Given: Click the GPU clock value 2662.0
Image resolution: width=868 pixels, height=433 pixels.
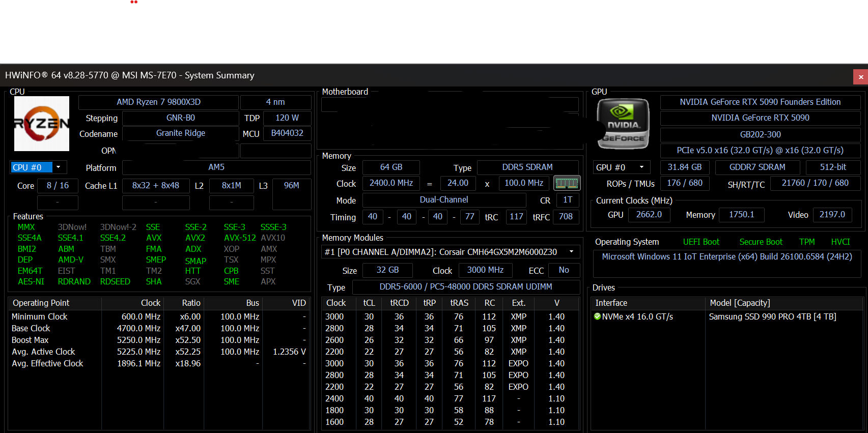Looking at the screenshot, I should pos(649,215).
